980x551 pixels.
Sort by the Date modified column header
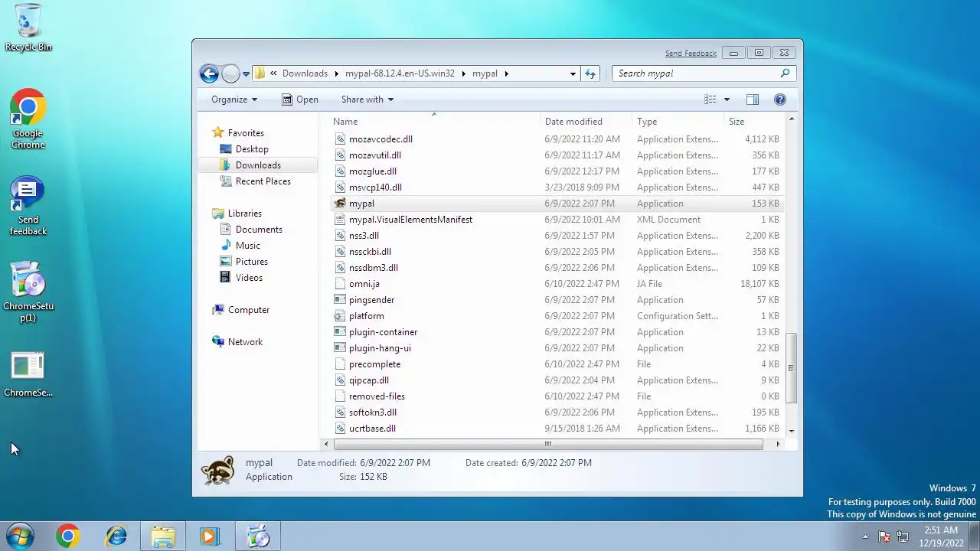586,122
